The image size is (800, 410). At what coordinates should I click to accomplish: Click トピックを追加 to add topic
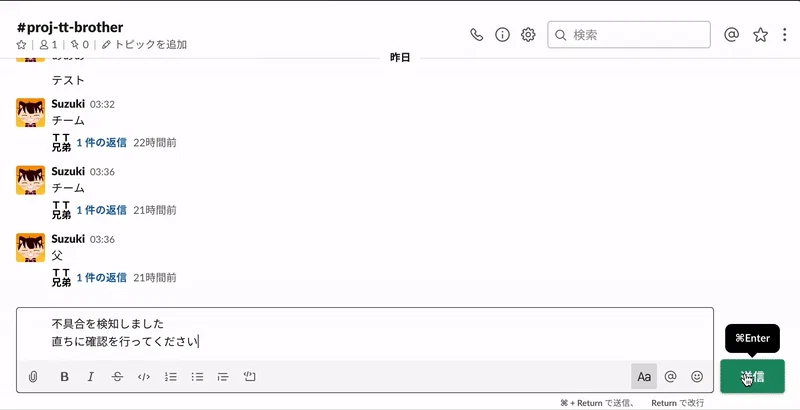coord(144,45)
